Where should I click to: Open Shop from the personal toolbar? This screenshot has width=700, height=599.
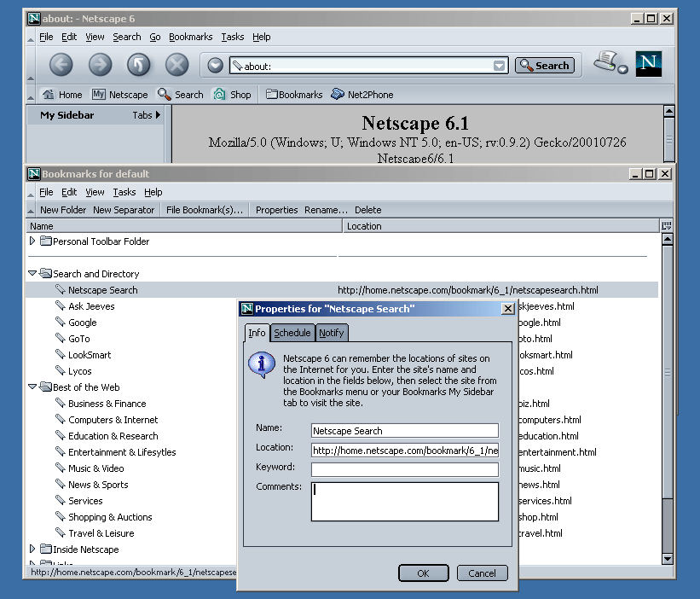(232, 95)
